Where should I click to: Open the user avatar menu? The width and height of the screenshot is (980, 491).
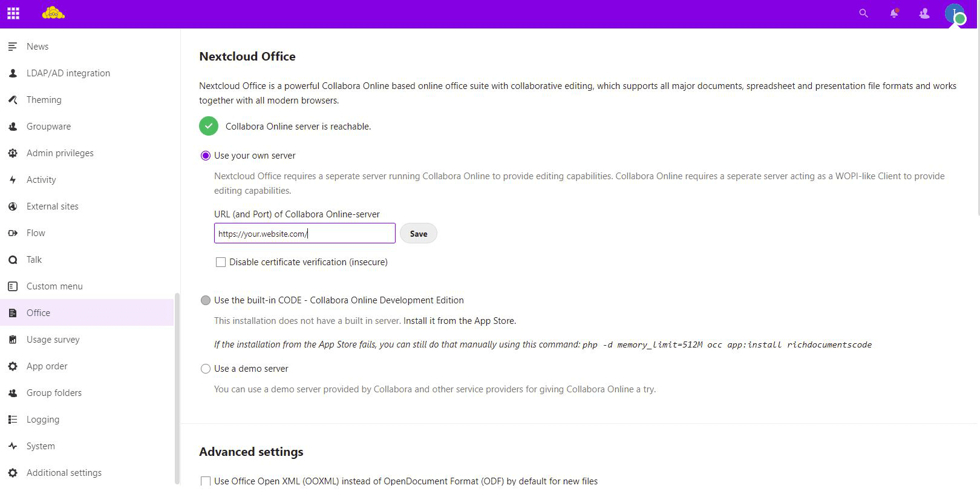tap(955, 13)
